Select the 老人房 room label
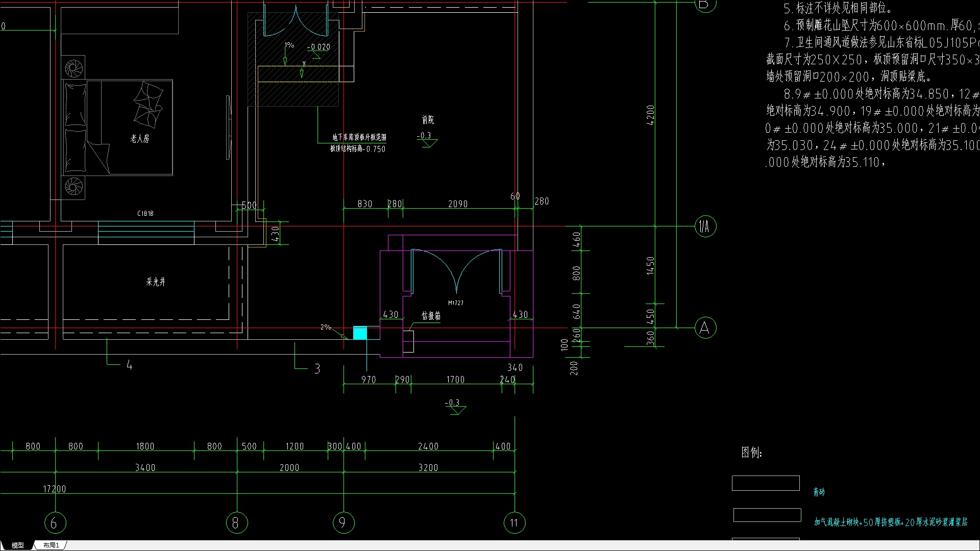The width and height of the screenshot is (980, 551). (x=140, y=138)
